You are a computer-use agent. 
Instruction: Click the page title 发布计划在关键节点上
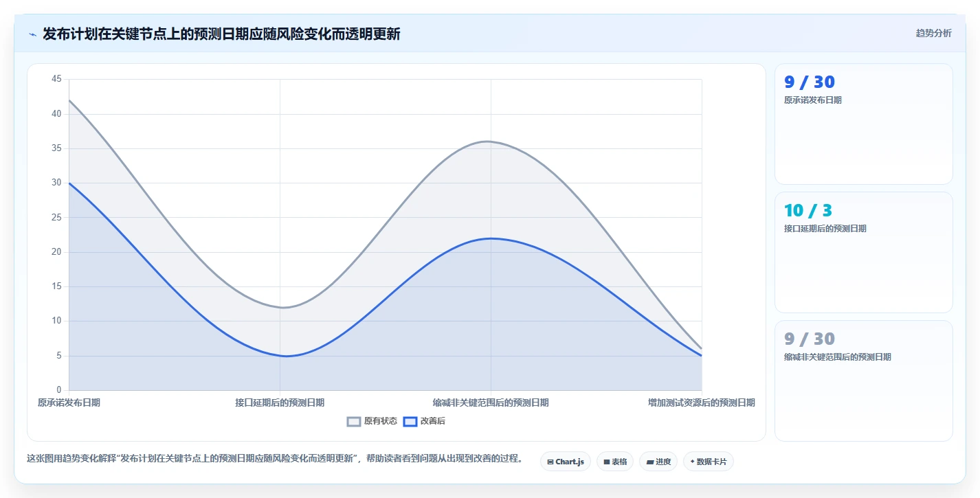pos(221,34)
